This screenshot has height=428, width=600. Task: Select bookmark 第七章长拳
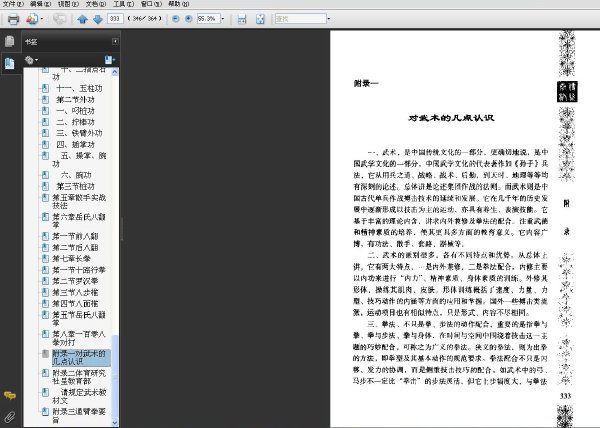click(72, 259)
